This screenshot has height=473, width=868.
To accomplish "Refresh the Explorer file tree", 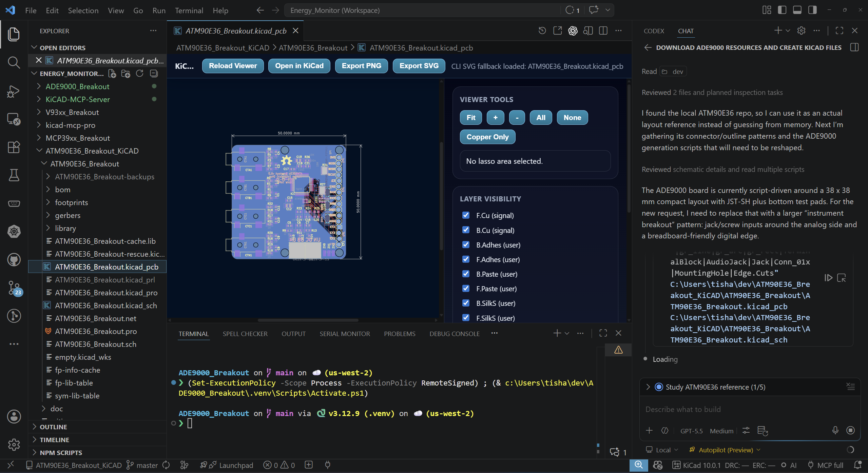I will (x=140, y=74).
